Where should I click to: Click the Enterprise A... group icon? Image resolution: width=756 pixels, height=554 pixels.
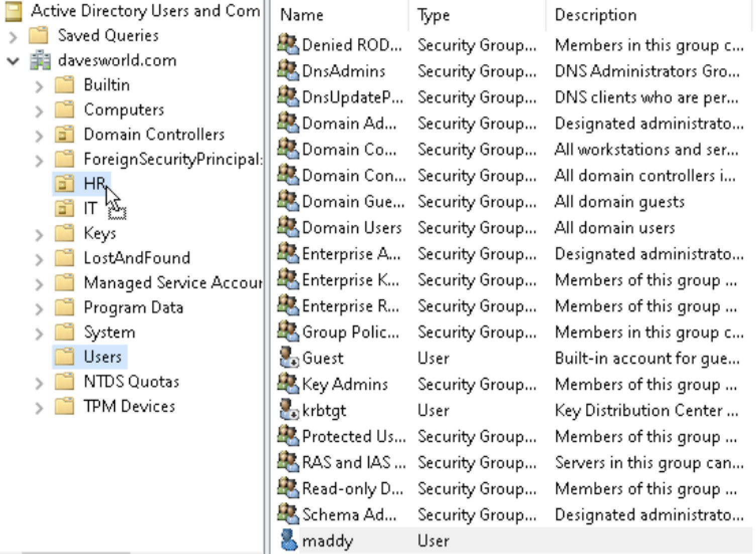point(288,253)
